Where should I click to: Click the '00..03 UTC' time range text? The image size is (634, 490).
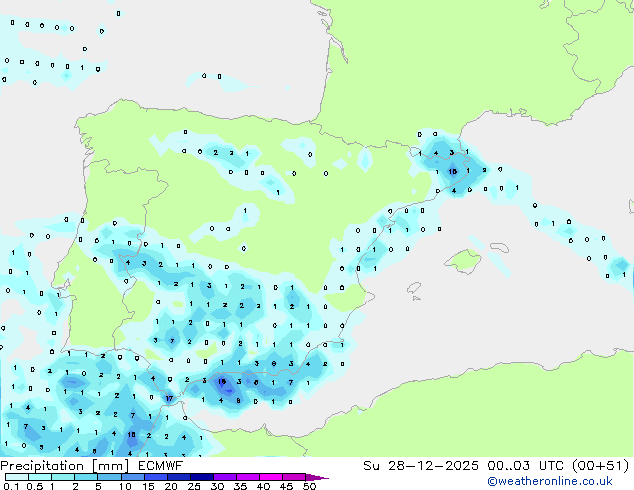pos(525,466)
